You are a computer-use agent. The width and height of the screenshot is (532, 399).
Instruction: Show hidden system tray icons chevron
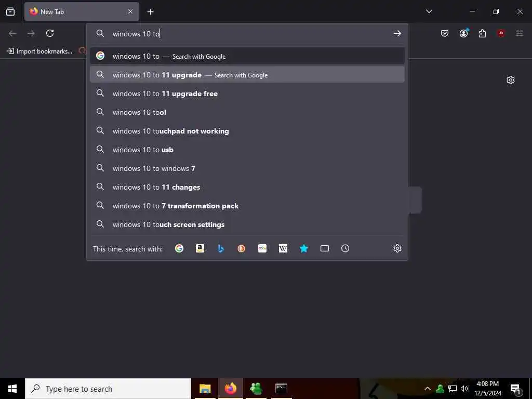(428, 389)
